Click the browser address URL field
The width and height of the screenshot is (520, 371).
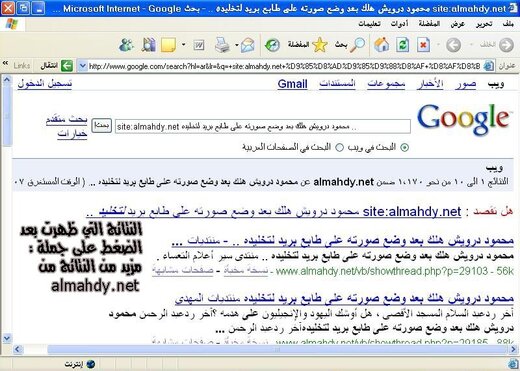click(284, 66)
